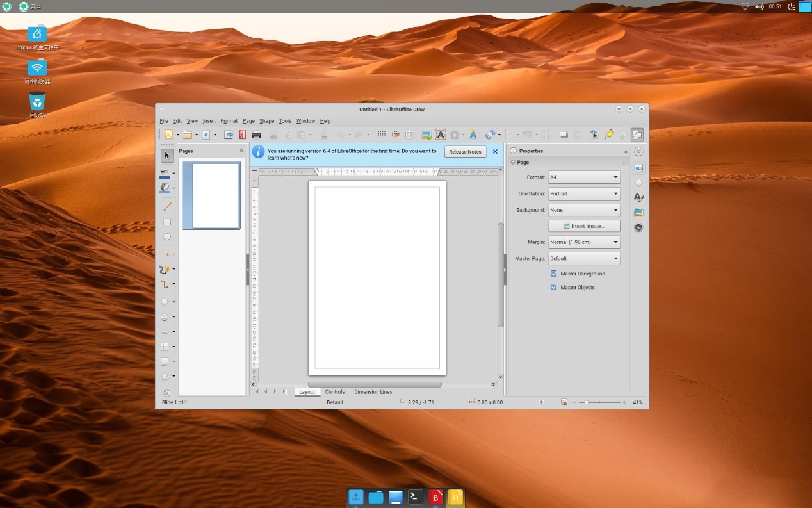Select the Ellipse drawing tool

tap(166, 237)
